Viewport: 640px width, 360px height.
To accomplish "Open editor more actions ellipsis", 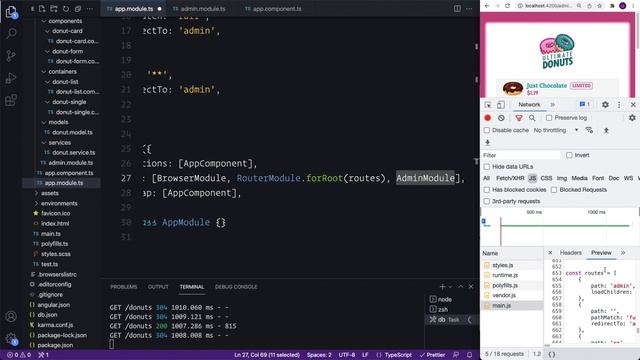I will 469,9.
